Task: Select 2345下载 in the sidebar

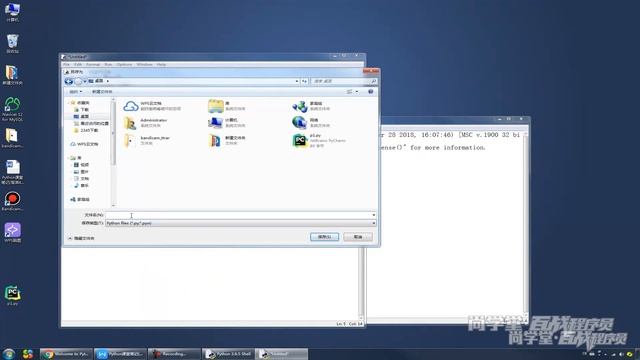Action: [87, 130]
